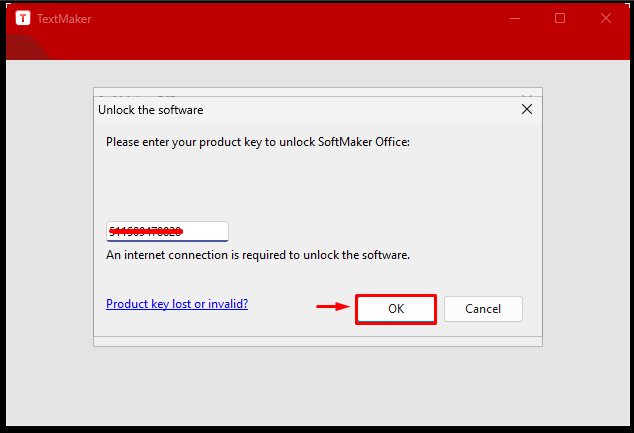Click the Please enter your product key label
Viewport: 634px width, 433px height.
[x=258, y=142]
